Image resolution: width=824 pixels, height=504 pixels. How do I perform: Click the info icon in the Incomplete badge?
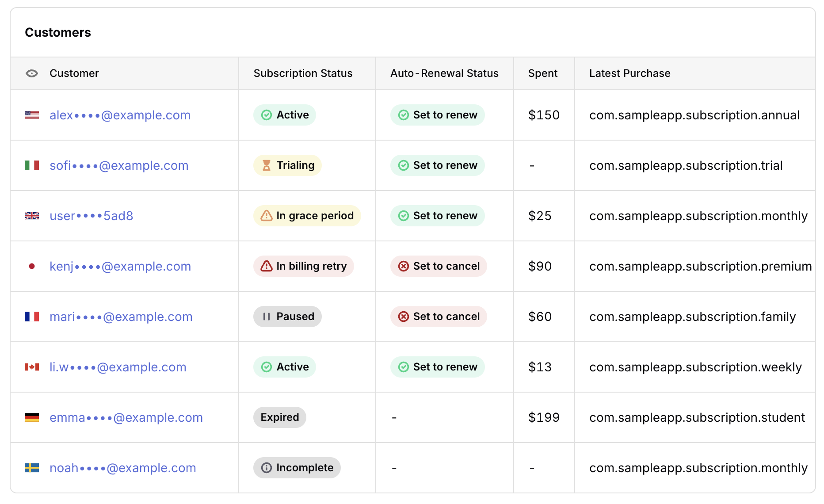(267, 468)
